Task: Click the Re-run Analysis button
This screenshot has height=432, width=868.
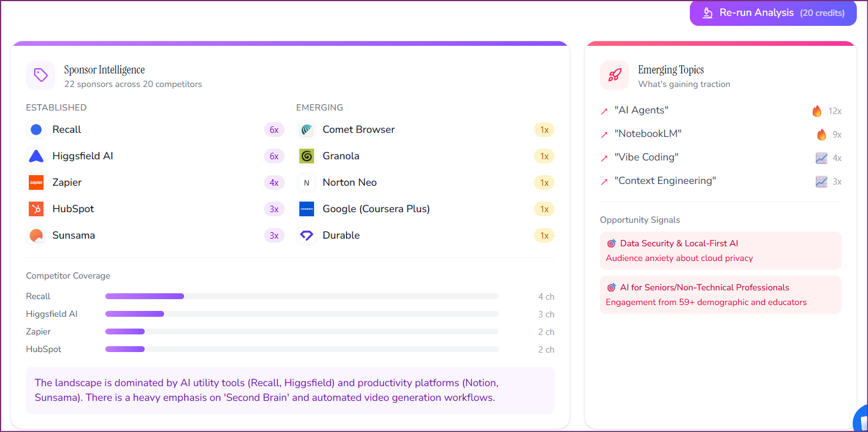Action: click(x=773, y=12)
